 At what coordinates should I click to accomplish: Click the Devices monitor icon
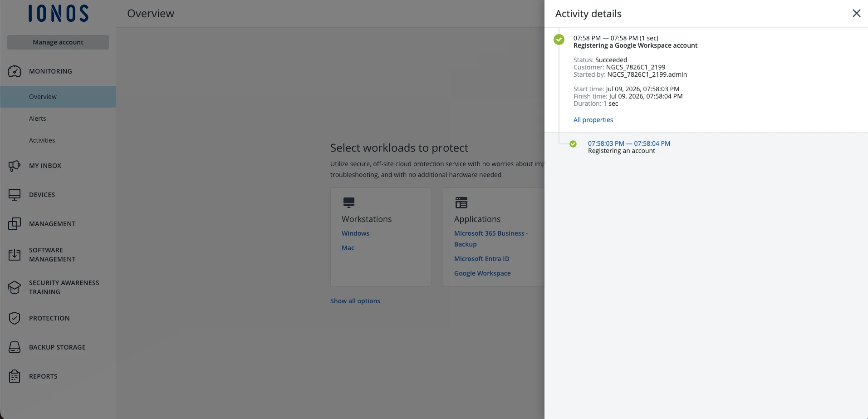click(15, 195)
